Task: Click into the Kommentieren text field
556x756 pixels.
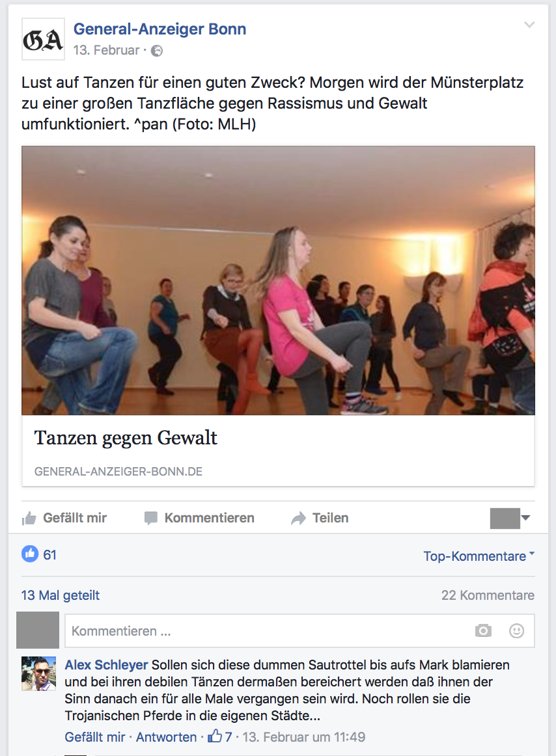Action: (x=268, y=630)
